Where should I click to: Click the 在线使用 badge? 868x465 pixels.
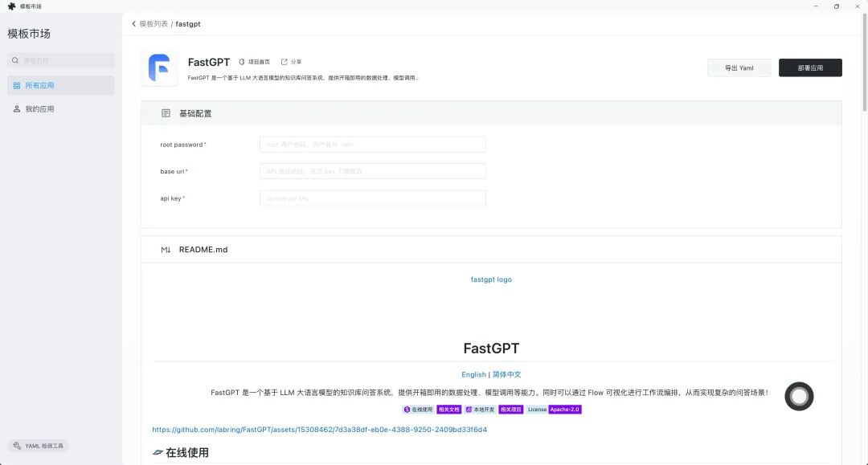click(418, 410)
